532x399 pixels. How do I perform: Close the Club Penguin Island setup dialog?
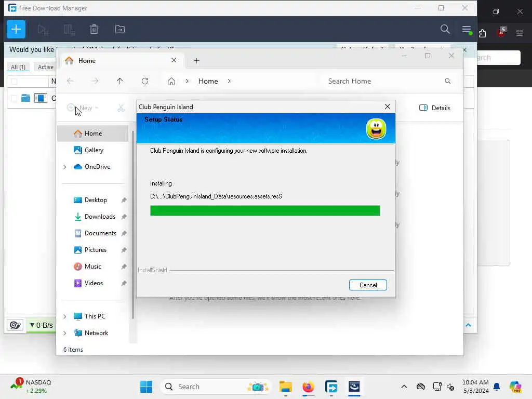coord(388,107)
